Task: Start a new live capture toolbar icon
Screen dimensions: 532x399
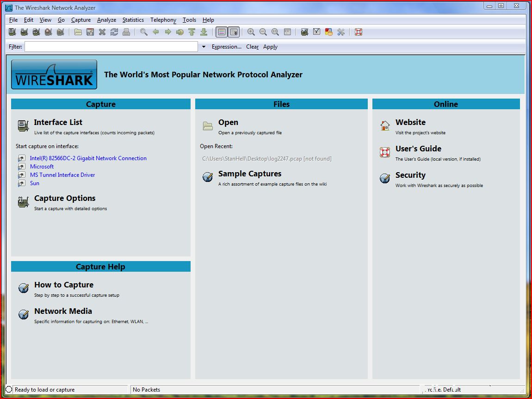Action: 36,32
